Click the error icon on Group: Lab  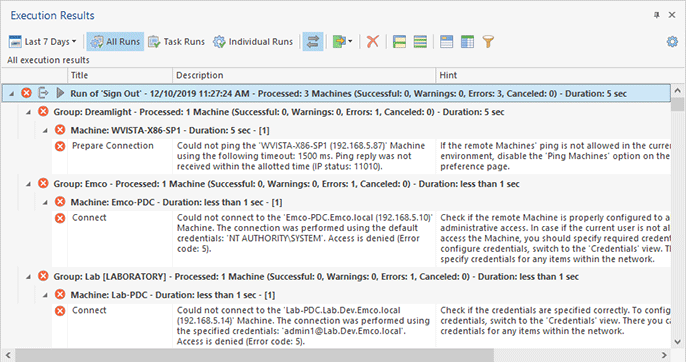pyautogui.click(x=43, y=276)
